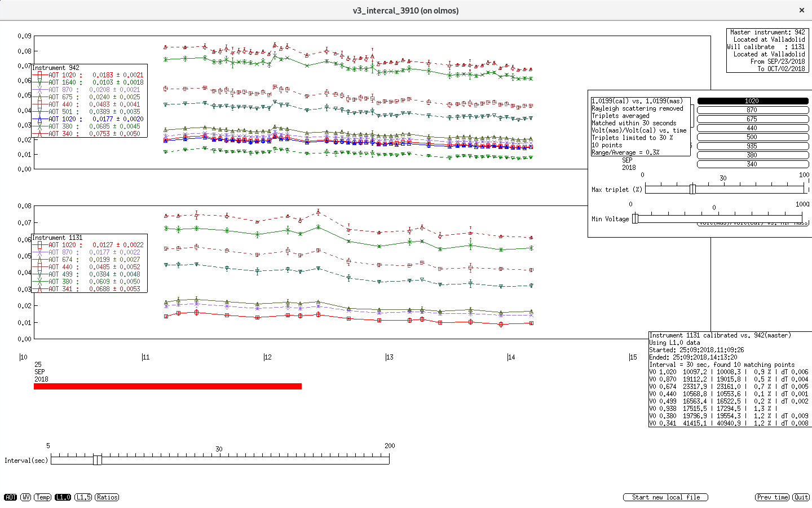Click legend row AOT 675 : 0.0240 ± 0.0025
Image resolution: width=812 pixels, height=508 pixels.
click(89, 97)
